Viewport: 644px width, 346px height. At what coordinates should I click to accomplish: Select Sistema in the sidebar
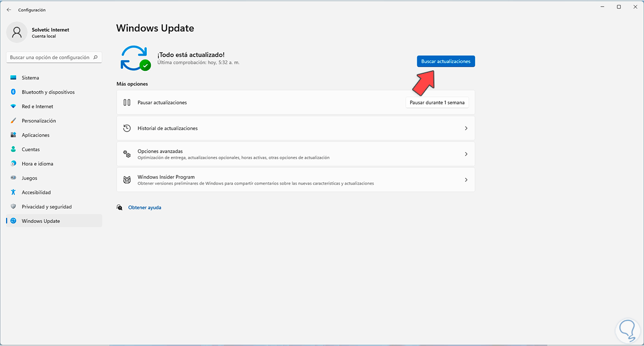[54, 78]
